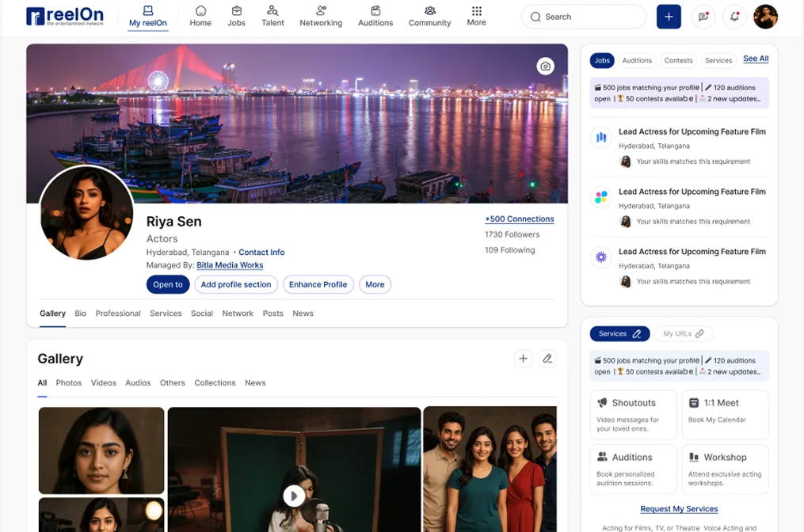
Task: Open the 'Open to' dropdown button
Action: (168, 284)
